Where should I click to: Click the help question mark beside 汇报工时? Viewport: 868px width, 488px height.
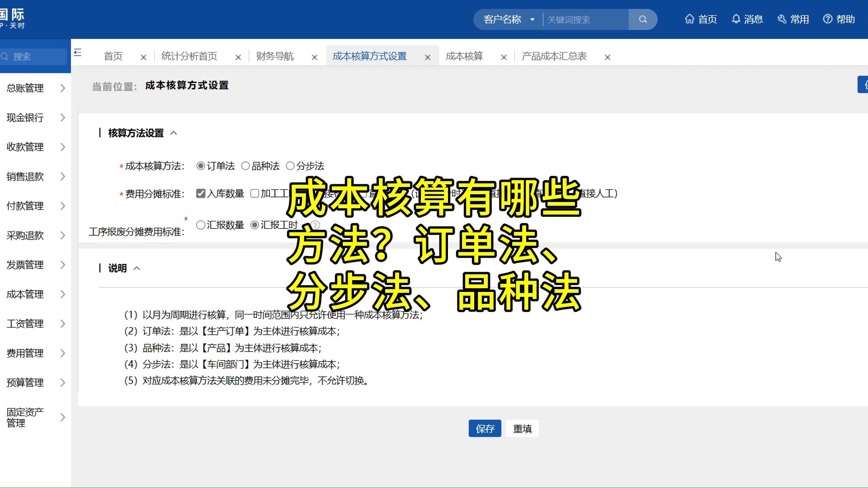point(315,225)
